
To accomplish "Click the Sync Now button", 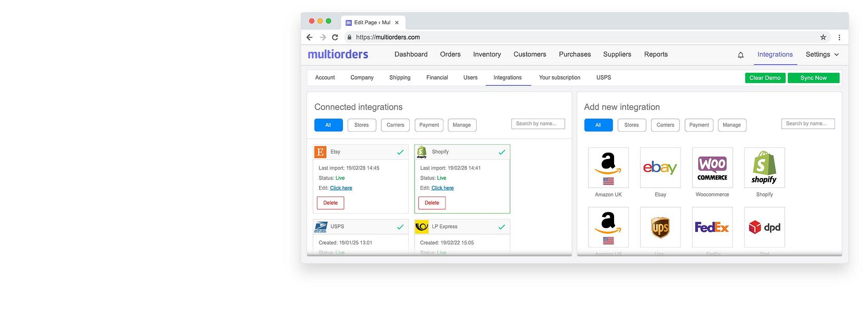I will point(813,78).
